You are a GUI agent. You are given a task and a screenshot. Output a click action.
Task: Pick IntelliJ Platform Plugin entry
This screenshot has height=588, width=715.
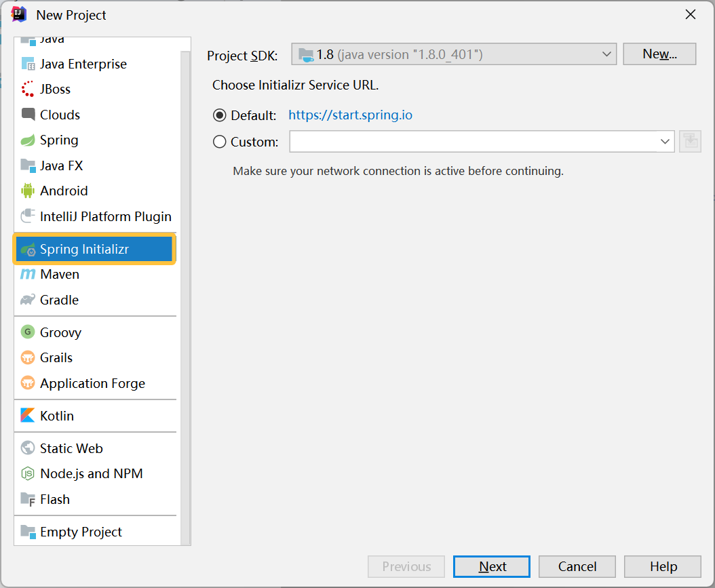[x=95, y=216]
